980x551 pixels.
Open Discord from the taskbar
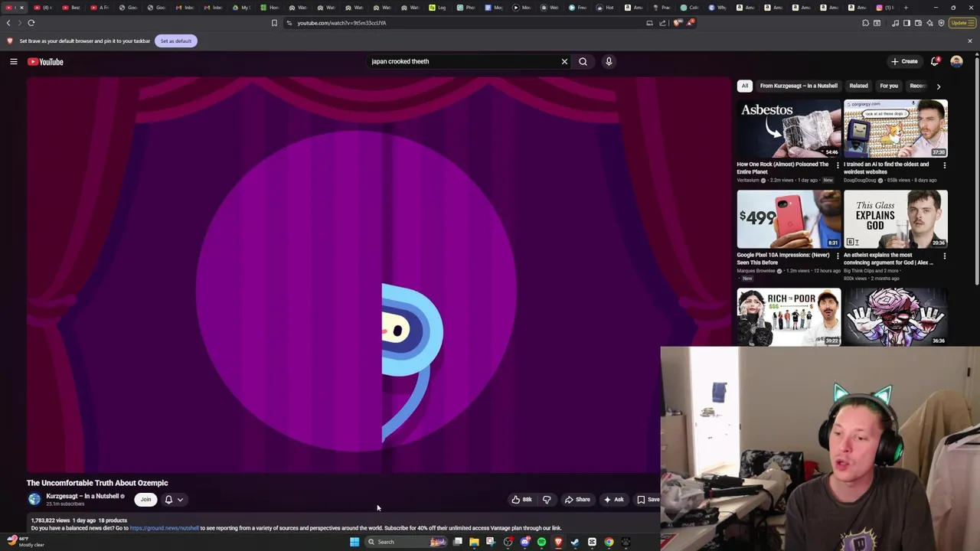[x=524, y=542]
